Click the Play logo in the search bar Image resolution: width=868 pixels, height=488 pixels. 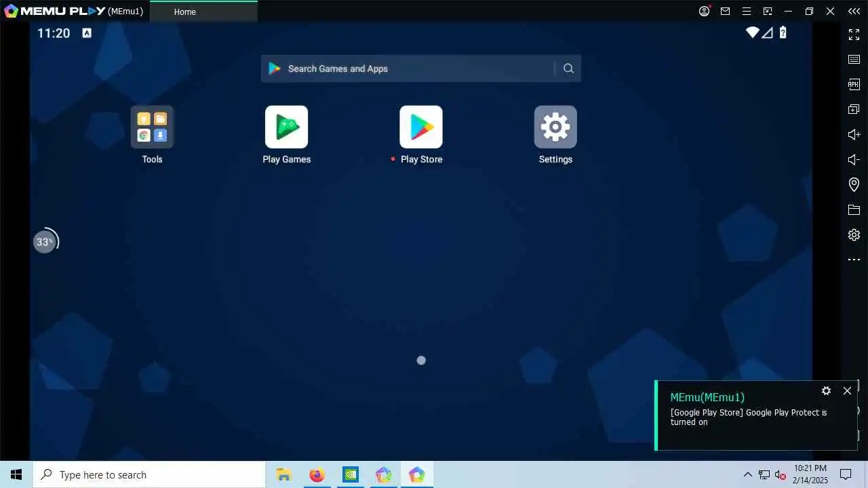275,68
